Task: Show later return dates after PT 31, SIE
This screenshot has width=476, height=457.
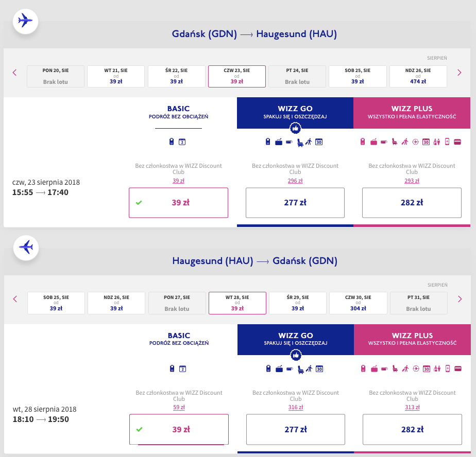Action: (x=460, y=299)
